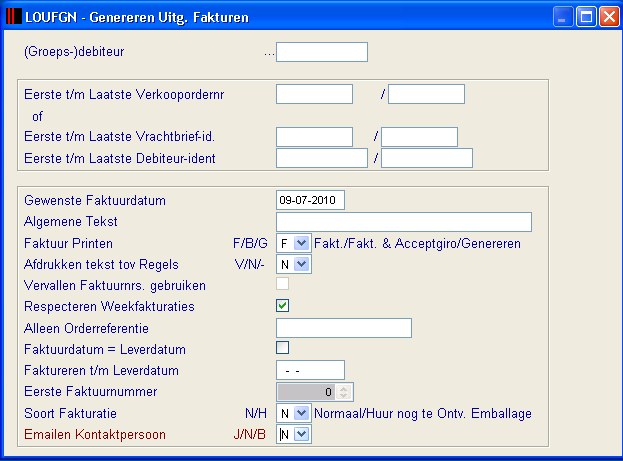
Task: Increase Eerste Faktuurnummer with the up arrow
Action: [x=344, y=388]
